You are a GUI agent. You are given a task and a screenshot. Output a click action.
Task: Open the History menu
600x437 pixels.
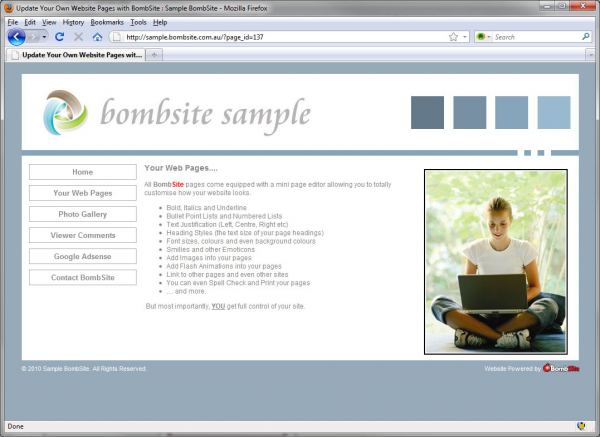tap(73, 22)
